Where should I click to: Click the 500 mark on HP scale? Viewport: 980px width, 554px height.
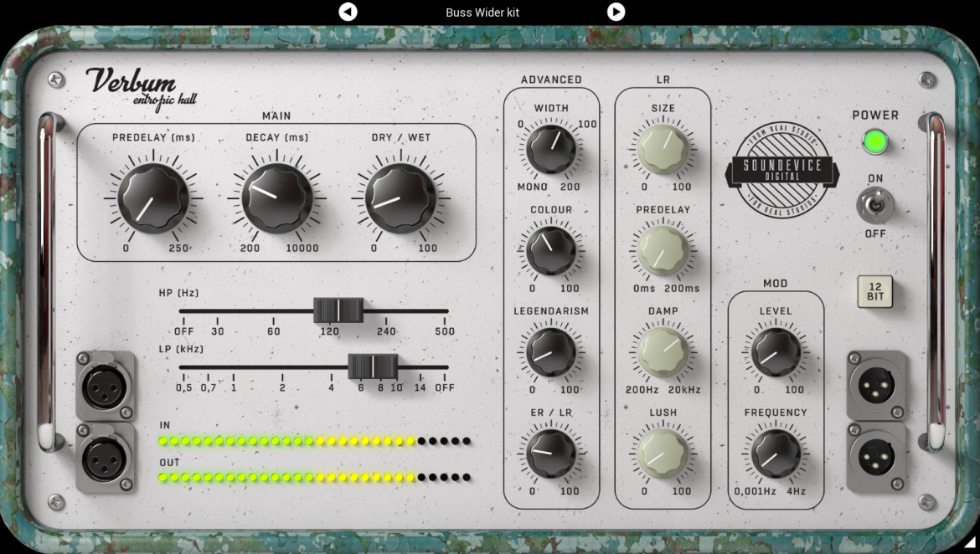pyautogui.click(x=445, y=331)
